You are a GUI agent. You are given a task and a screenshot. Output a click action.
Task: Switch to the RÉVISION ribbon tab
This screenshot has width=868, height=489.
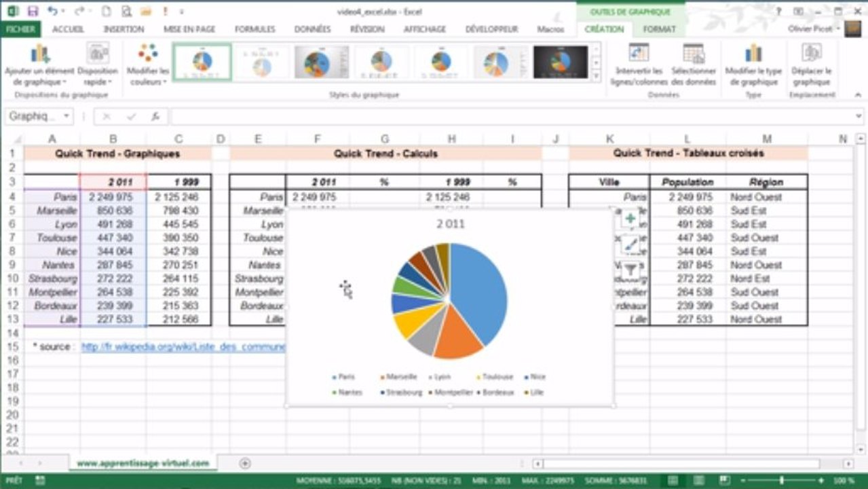367,29
